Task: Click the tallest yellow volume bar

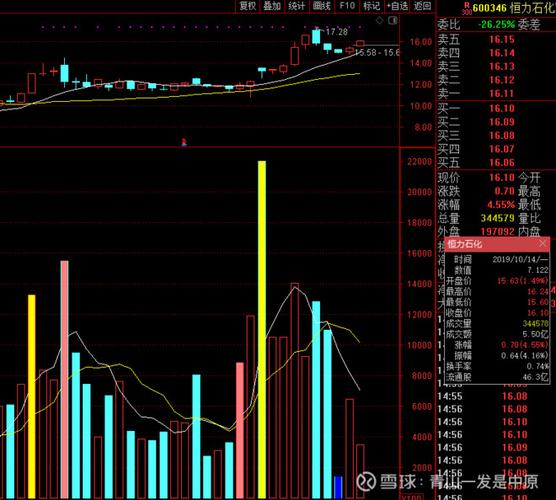Action: click(262, 329)
